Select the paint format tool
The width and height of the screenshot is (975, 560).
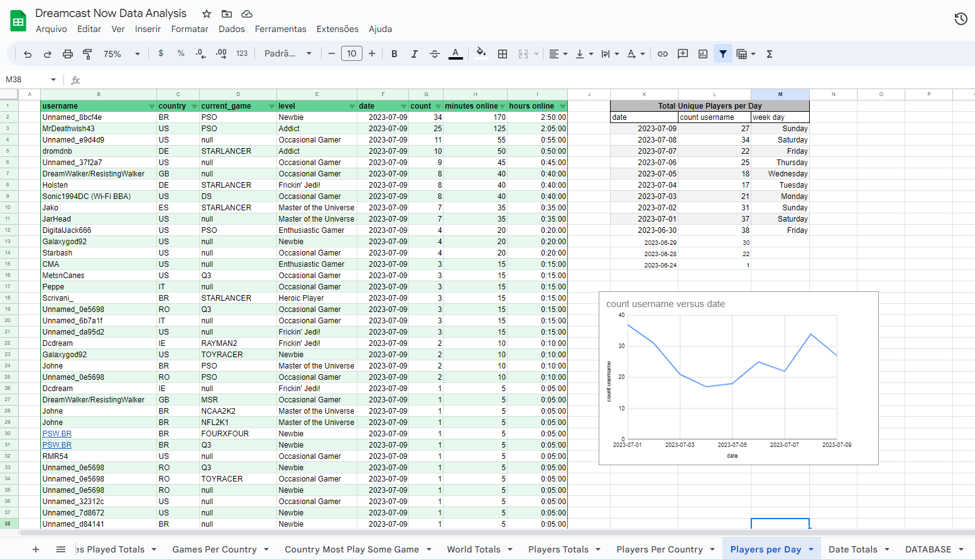[x=87, y=54]
